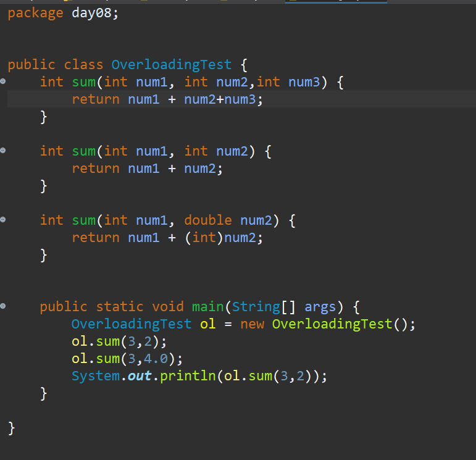
Task: Click 'public' keyword before class
Action: point(31,65)
